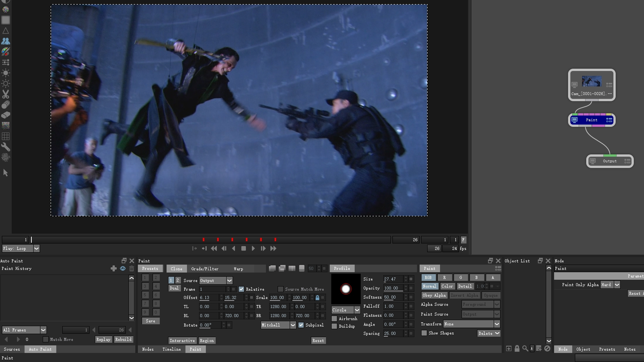Click the Region button
This screenshot has width=644, height=362.
pyautogui.click(x=207, y=340)
